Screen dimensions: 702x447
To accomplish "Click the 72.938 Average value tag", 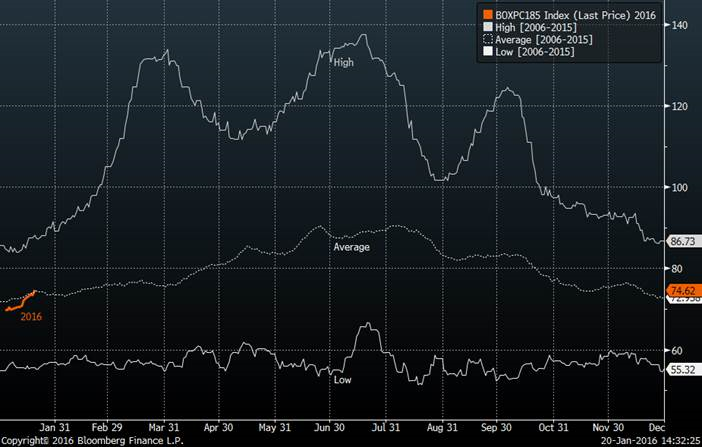I will tap(682, 299).
